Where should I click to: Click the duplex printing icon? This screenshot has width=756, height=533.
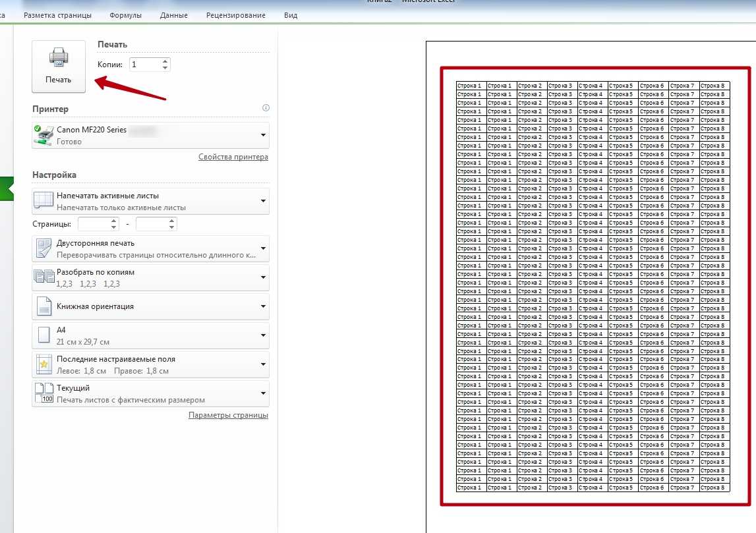coord(44,248)
